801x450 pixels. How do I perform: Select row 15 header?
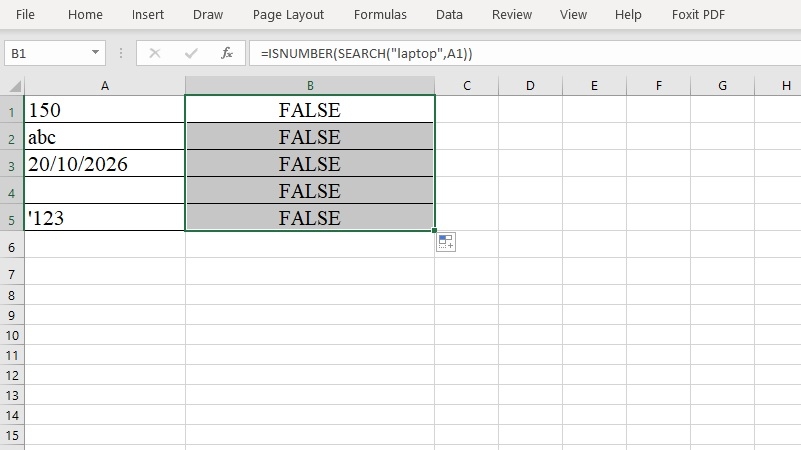pyautogui.click(x=12, y=435)
